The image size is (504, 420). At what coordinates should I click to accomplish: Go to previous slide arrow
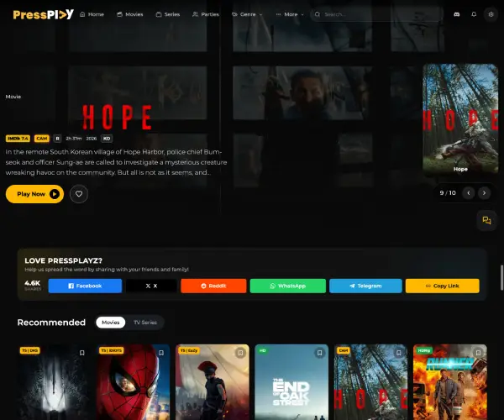[x=469, y=193]
